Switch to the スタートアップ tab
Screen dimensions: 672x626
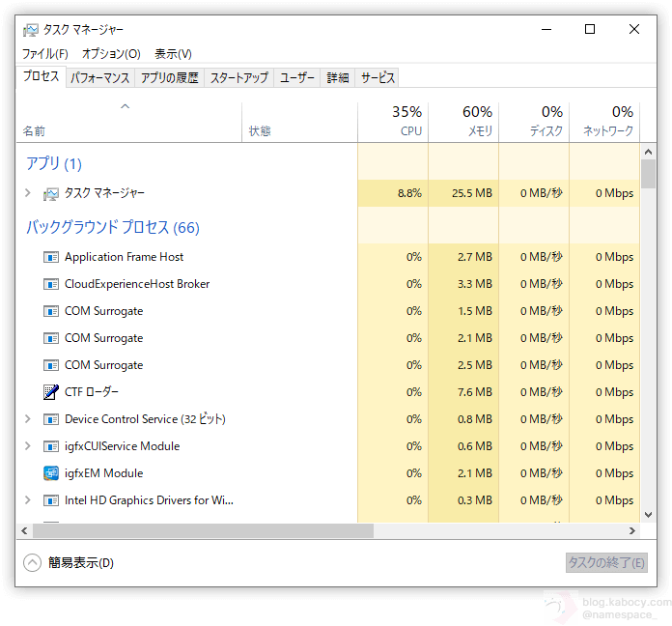point(238,78)
